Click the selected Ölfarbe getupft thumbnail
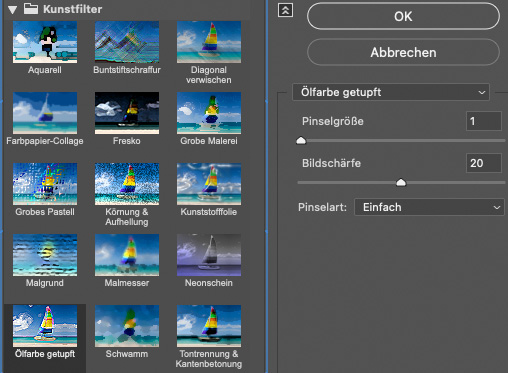The image size is (508, 373). coord(45,326)
